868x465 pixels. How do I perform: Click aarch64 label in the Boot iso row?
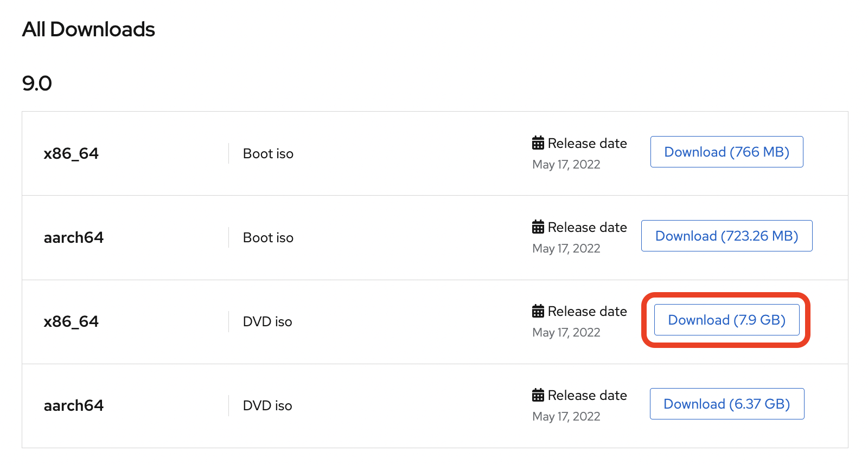pos(74,237)
